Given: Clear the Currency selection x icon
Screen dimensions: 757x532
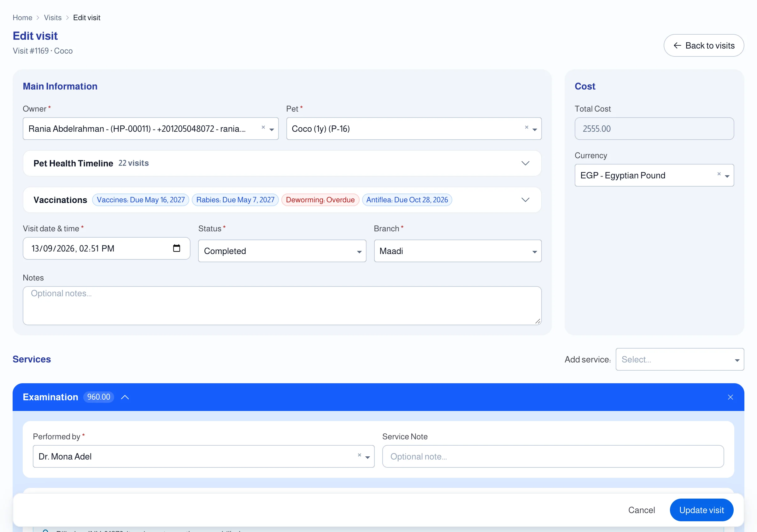Looking at the screenshot, I should click(x=719, y=174).
